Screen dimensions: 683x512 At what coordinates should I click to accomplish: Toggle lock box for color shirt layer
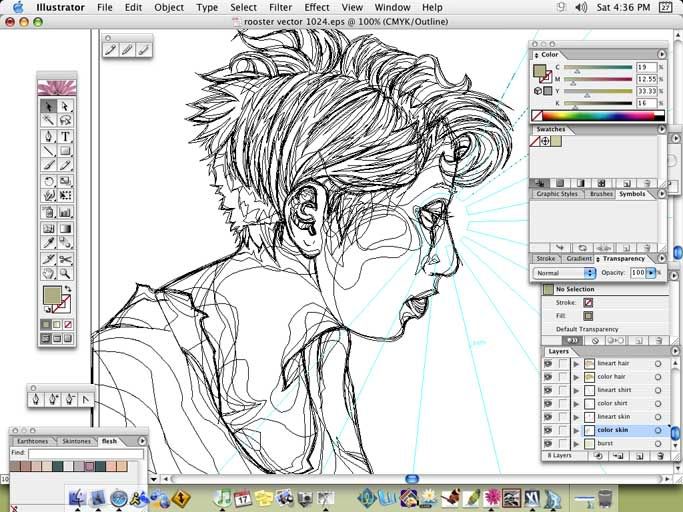tap(563, 403)
